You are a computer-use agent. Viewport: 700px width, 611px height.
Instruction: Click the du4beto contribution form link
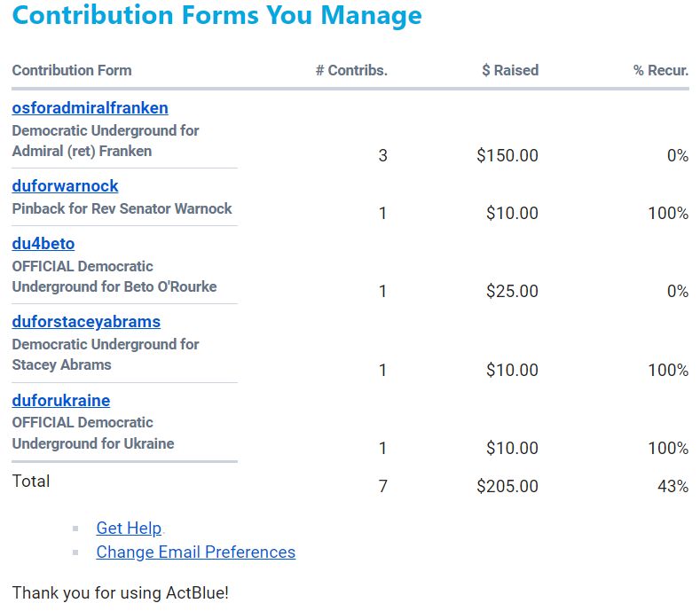click(43, 244)
